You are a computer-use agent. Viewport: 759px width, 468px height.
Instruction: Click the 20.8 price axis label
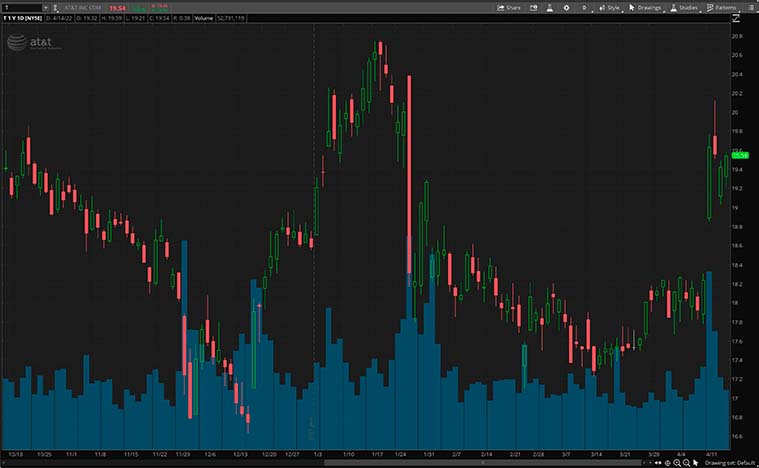737,36
